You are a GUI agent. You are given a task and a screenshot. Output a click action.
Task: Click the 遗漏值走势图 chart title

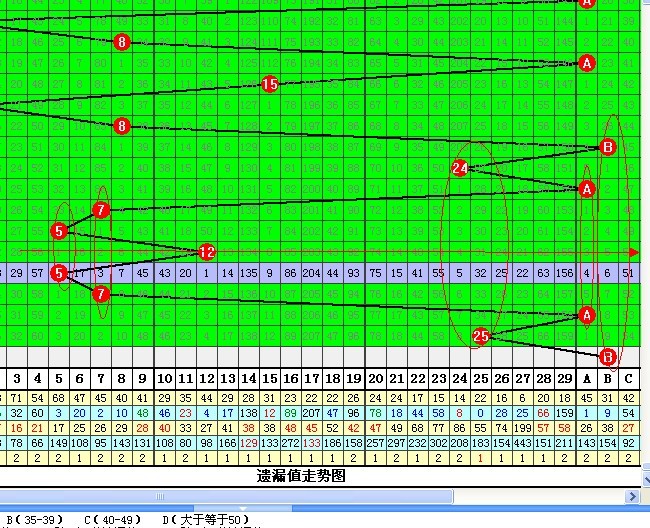301,476
